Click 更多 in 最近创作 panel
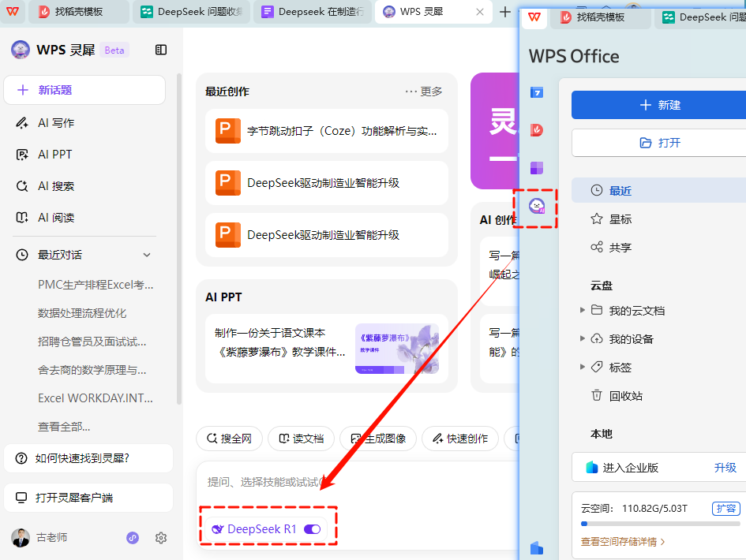Image resolution: width=746 pixels, height=560 pixels. [424, 91]
